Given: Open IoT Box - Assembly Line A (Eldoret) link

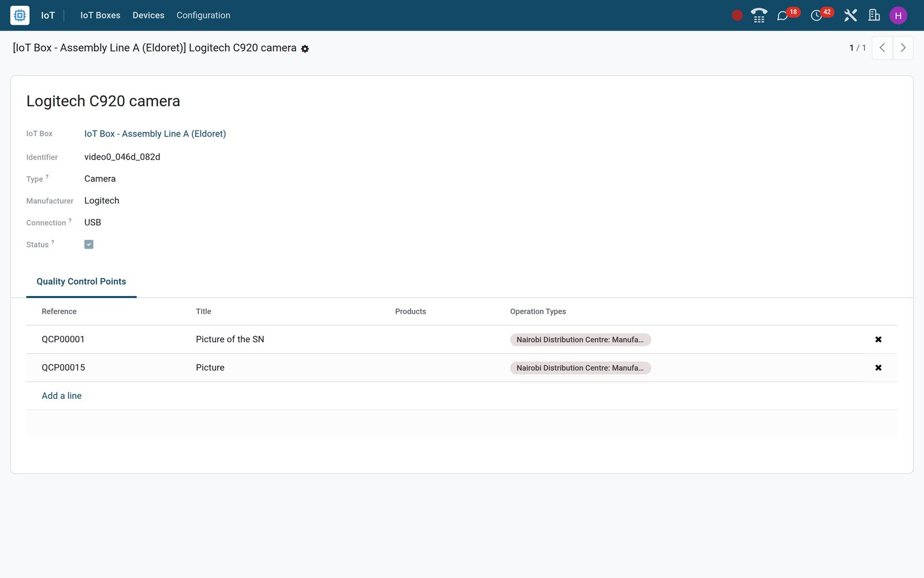Looking at the screenshot, I should 155,134.
